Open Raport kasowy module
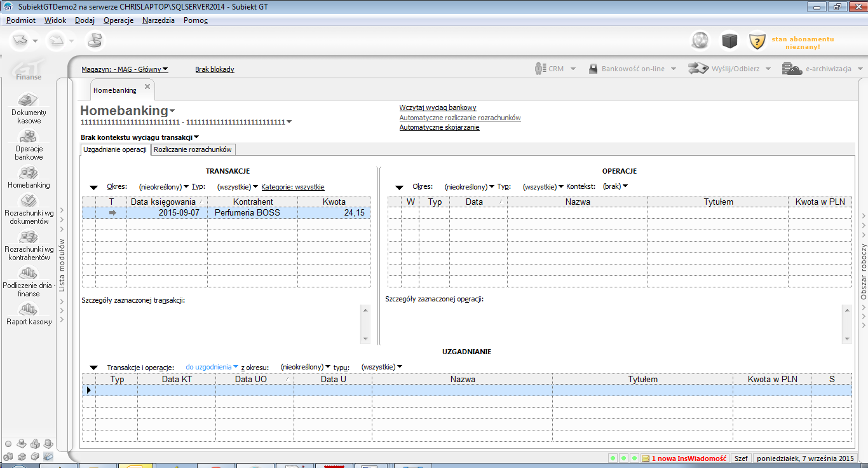Screen dimensions: 868x468 [x=29, y=314]
